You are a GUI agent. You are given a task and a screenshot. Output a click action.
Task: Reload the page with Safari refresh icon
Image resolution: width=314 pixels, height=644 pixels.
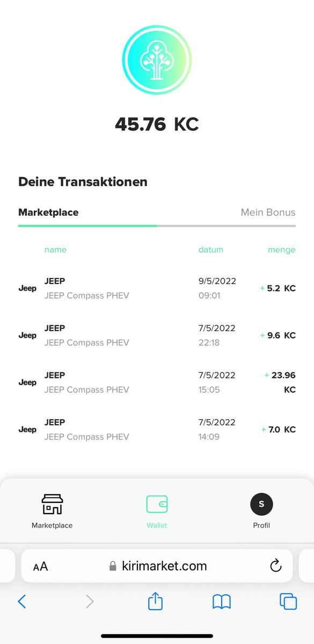[x=275, y=566]
